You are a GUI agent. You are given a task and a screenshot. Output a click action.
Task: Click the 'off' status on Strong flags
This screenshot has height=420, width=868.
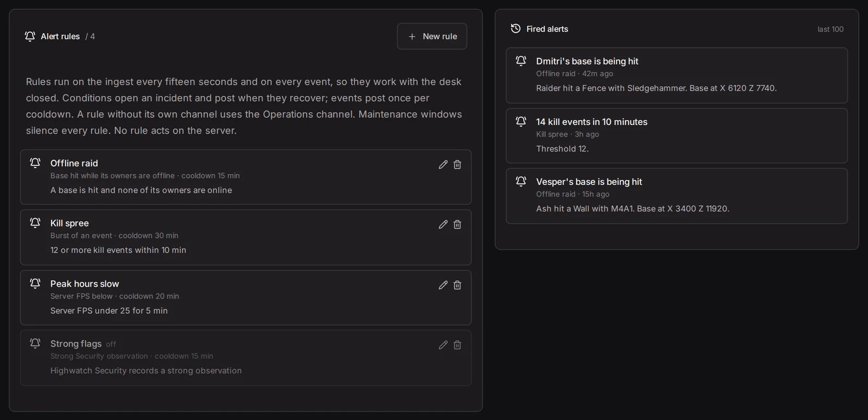pos(111,344)
